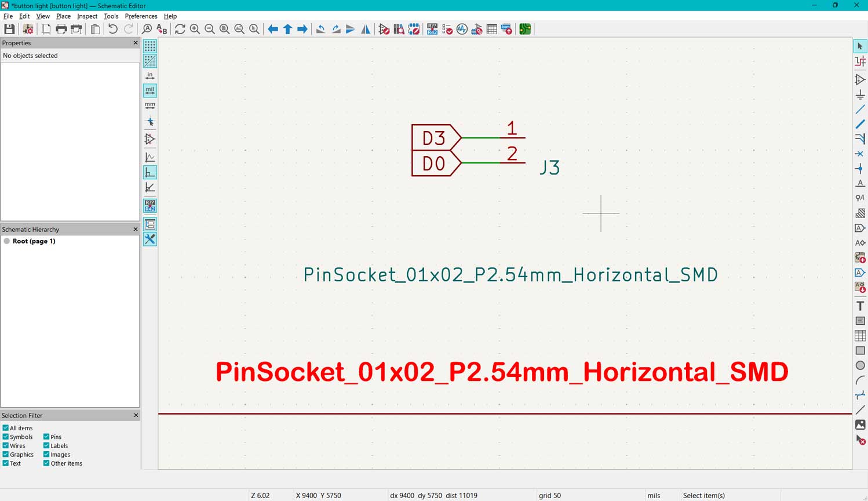Open the View menu
The image size is (868, 501).
point(43,16)
